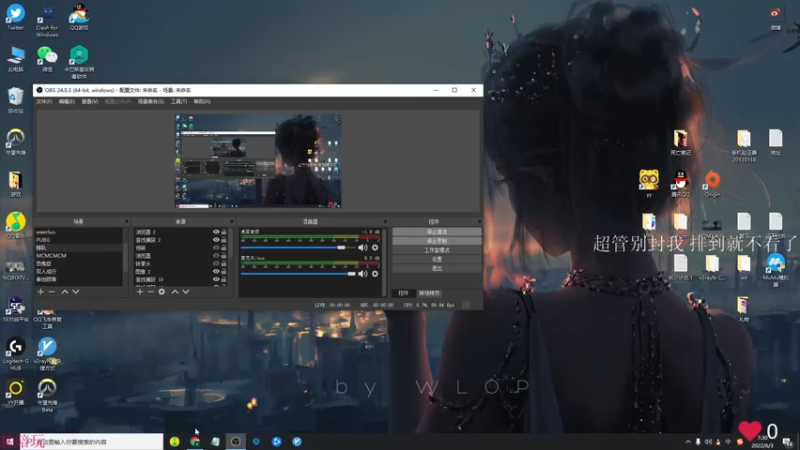Remove the selected source with the minus icon
The width and height of the screenshot is (800, 450).
coord(151,292)
